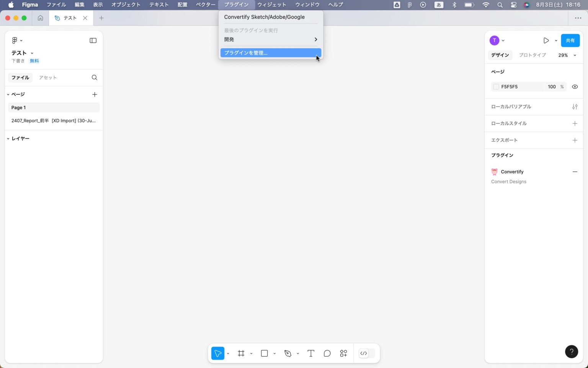
Task: Select the Rectangle shape tool
Action: [264, 353]
